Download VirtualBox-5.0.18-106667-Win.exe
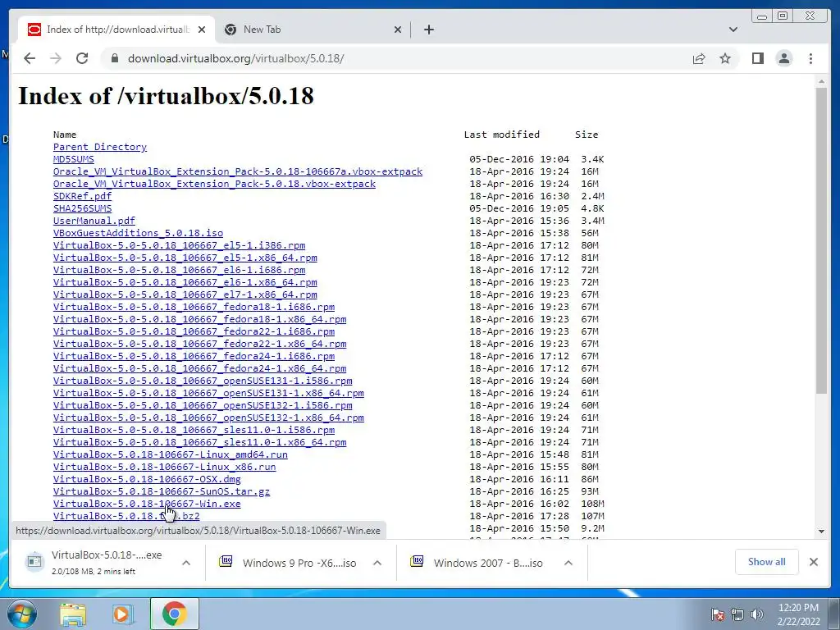Image resolution: width=840 pixels, height=630 pixels. click(x=147, y=504)
